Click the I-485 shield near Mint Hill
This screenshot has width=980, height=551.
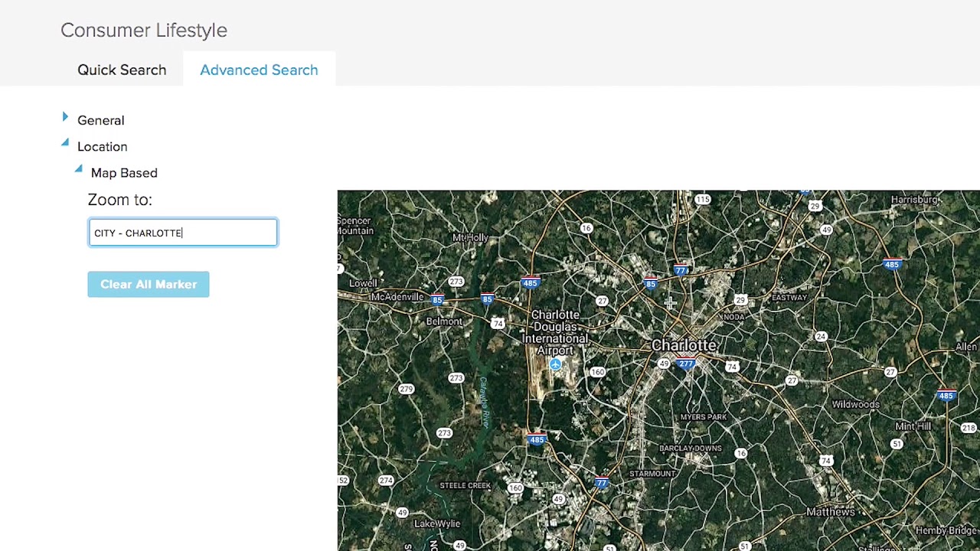(946, 396)
